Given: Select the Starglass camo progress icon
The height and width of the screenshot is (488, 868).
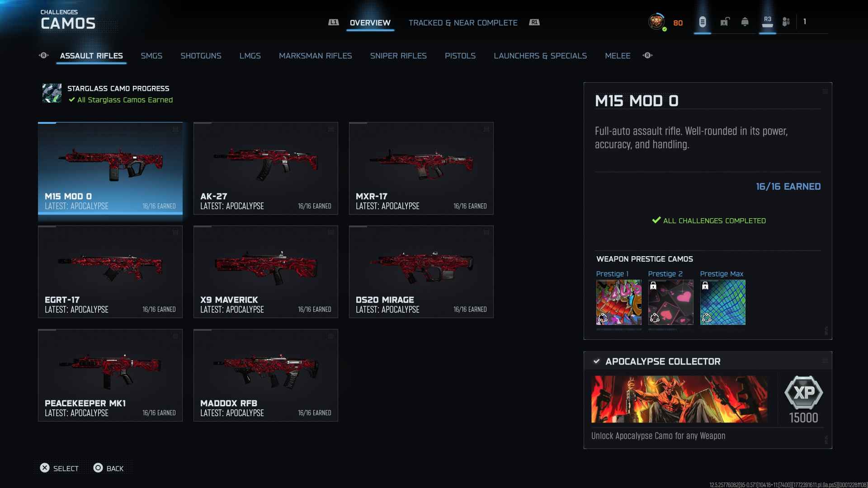Looking at the screenshot, I should (x=52, y=93).
